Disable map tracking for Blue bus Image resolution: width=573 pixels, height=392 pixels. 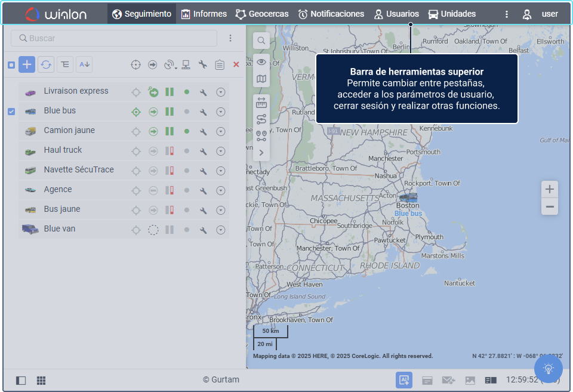[136, 112]
